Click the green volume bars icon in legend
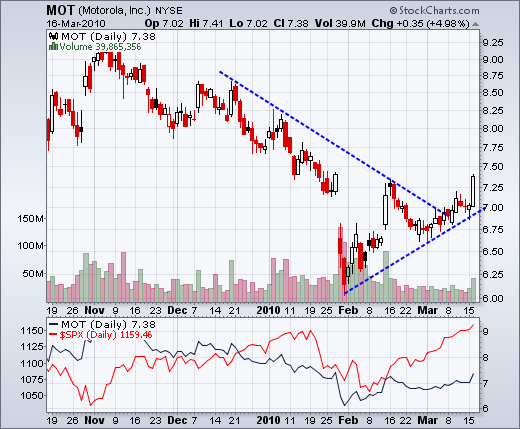 [x=53, y=47]
